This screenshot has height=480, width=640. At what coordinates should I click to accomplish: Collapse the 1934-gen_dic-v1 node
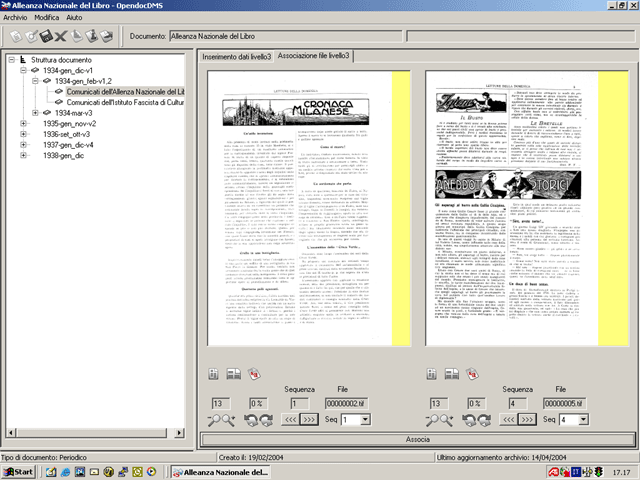24,70
